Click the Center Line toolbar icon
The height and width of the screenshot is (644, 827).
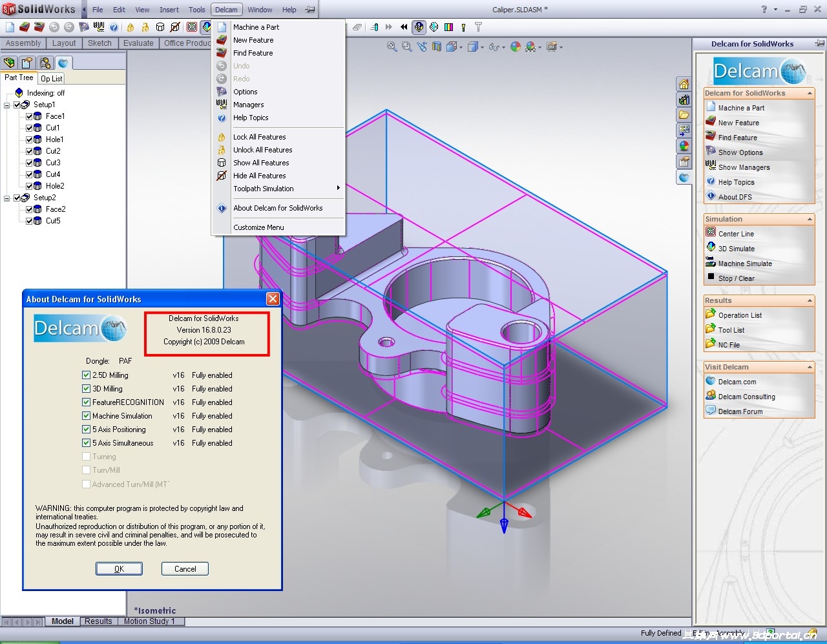click(x=192, y=27)
